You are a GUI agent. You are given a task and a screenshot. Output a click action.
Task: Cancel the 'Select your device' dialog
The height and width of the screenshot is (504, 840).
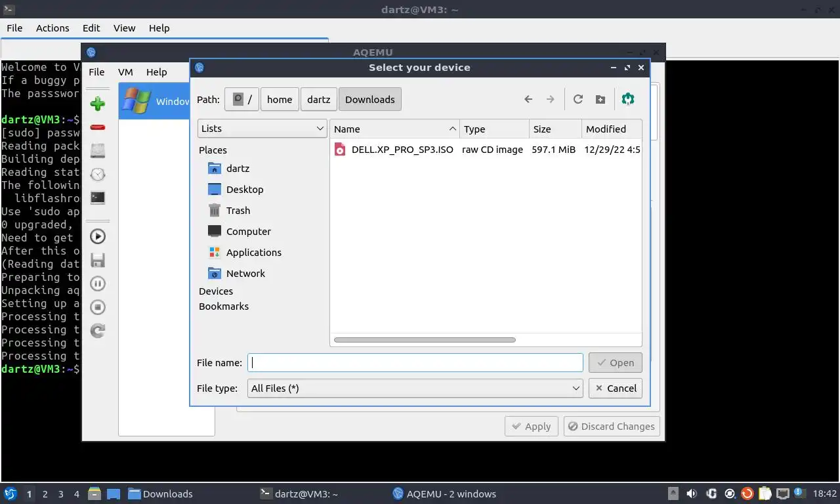616,388
